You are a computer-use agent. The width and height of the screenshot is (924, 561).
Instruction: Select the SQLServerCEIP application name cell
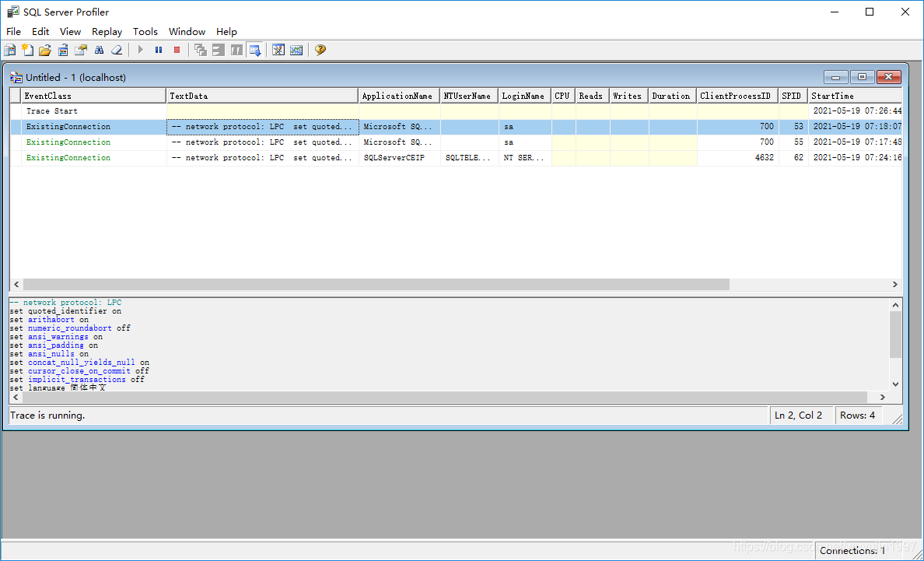400,158
